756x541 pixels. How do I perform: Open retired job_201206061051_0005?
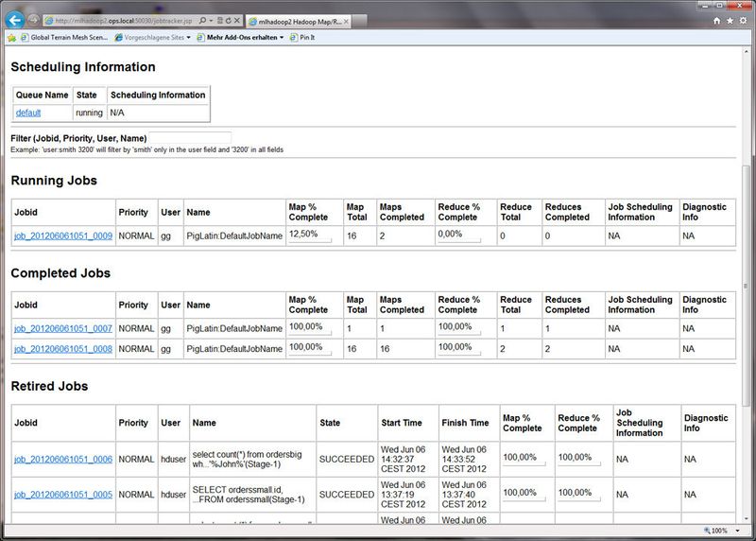[63, 495]
